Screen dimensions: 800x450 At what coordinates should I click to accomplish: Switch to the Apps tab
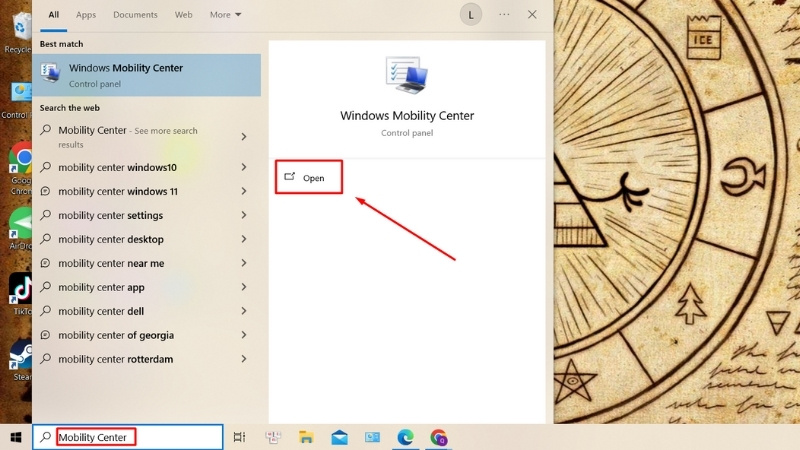[86, 15]
